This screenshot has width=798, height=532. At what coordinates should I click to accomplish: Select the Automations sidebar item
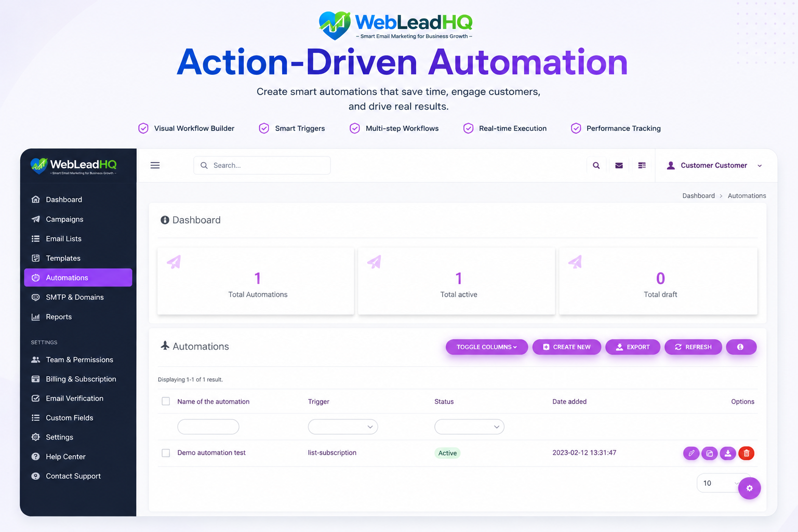click(x=78, y=277)
